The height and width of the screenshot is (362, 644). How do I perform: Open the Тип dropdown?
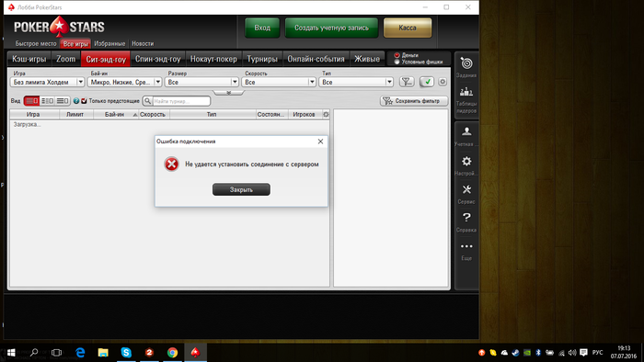(356, 82)
